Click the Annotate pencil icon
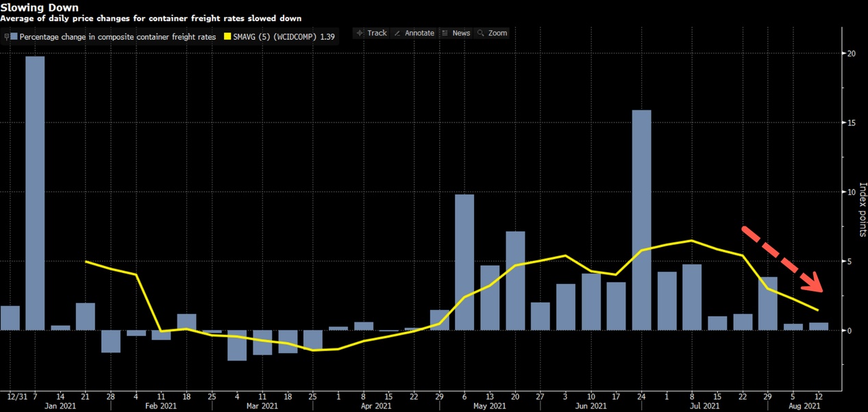Screen dimensions: 868x412 pos(398,33)
